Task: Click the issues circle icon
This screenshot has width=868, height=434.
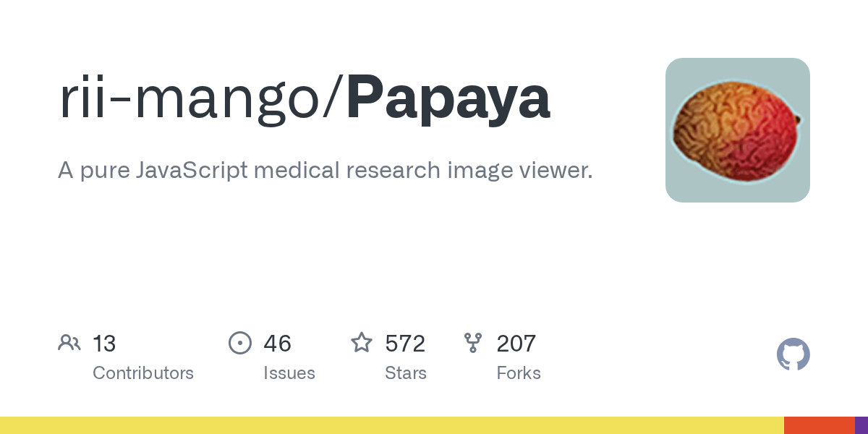Action: [240, 343]
